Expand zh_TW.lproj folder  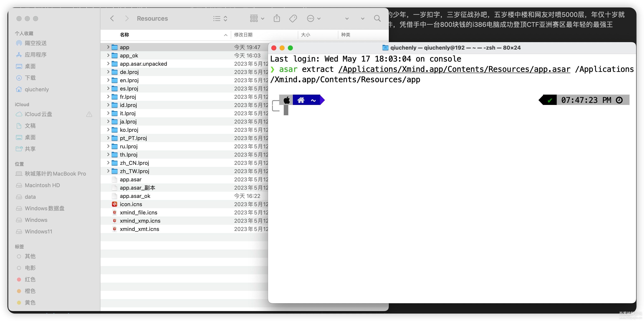coord(108,171)
